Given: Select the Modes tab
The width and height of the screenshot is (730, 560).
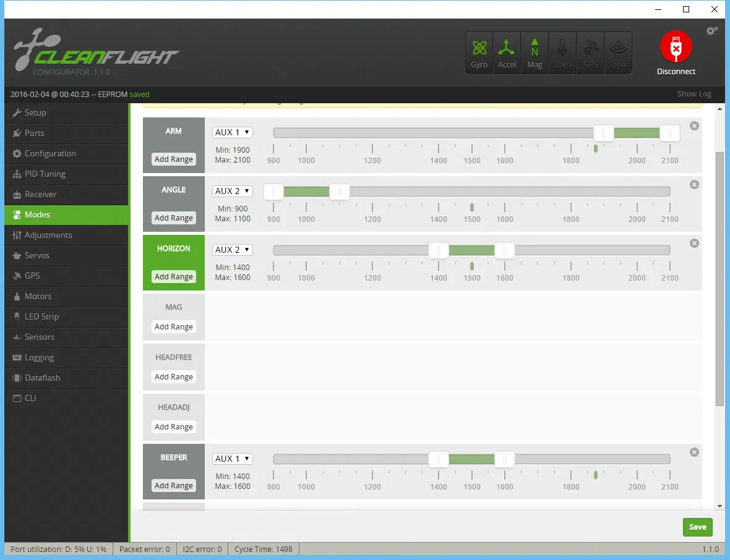Looking at the screenshot, I should coord(66,215).
